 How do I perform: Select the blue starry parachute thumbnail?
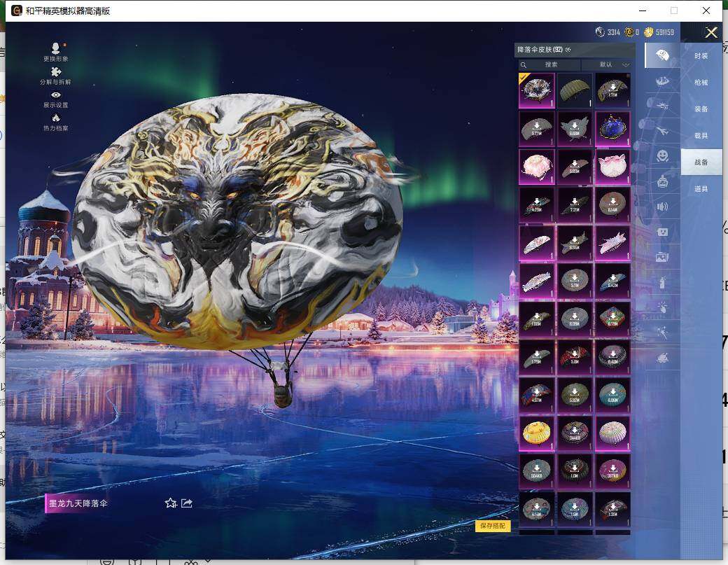[613, 129]
